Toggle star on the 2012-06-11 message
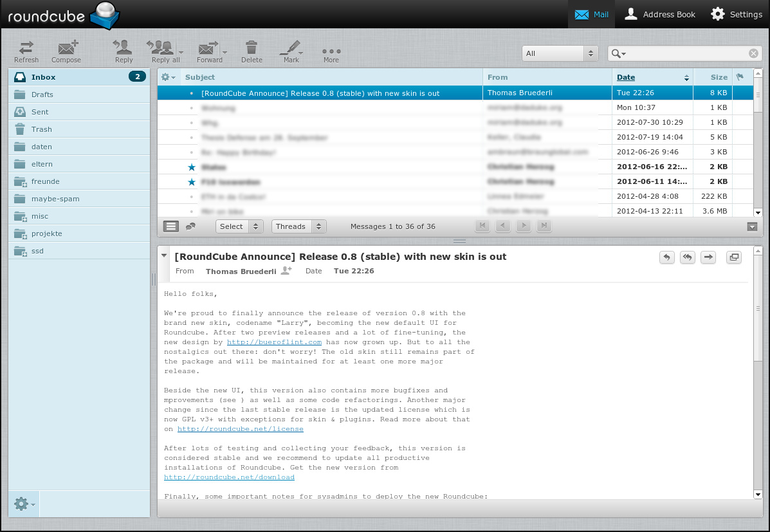 [192, 182]
